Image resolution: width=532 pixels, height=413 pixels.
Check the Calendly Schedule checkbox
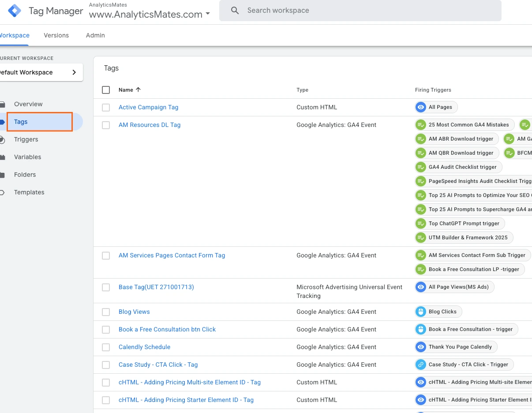tap(106, 347)
